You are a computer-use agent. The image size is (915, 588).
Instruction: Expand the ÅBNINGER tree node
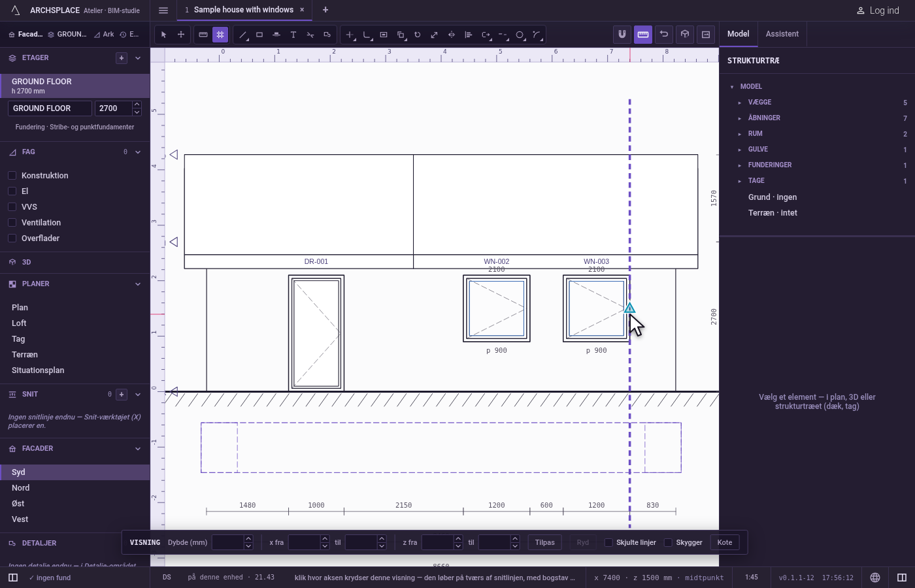click(x=740, y=118)
